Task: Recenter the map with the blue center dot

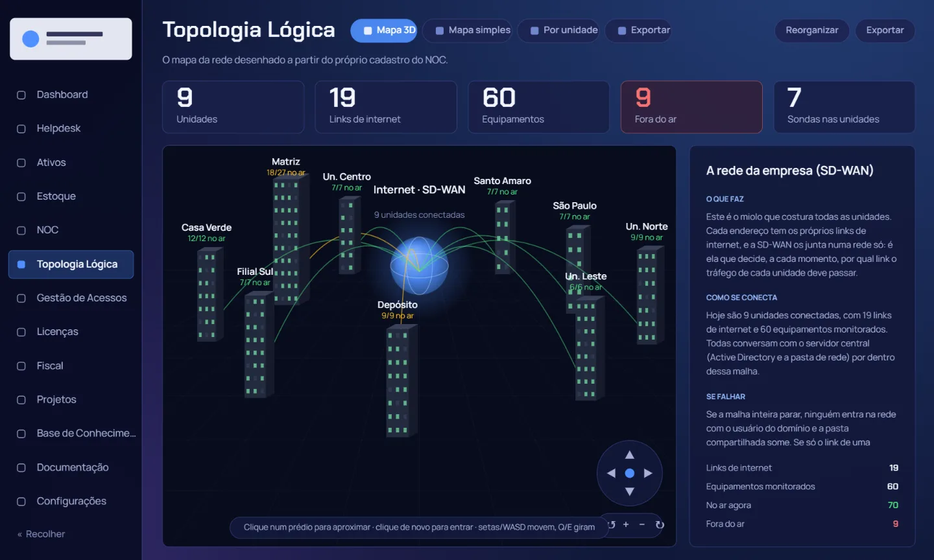Action: (x=629, y=473)
